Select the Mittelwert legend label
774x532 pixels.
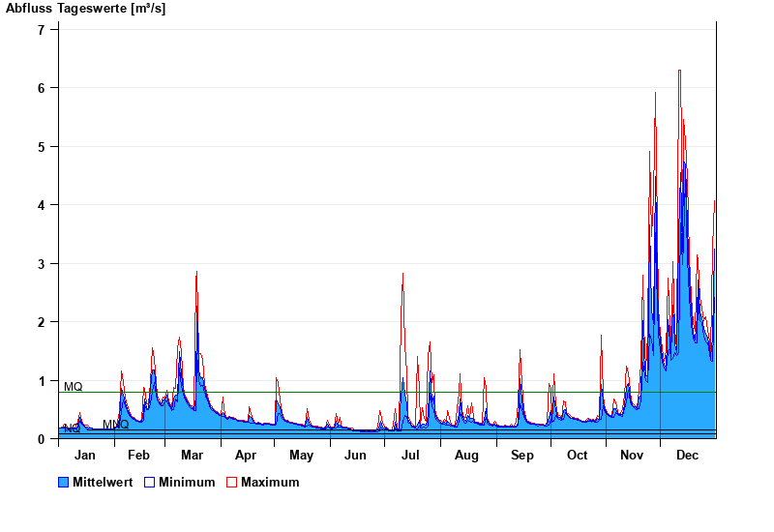click(x=104, y=483)
